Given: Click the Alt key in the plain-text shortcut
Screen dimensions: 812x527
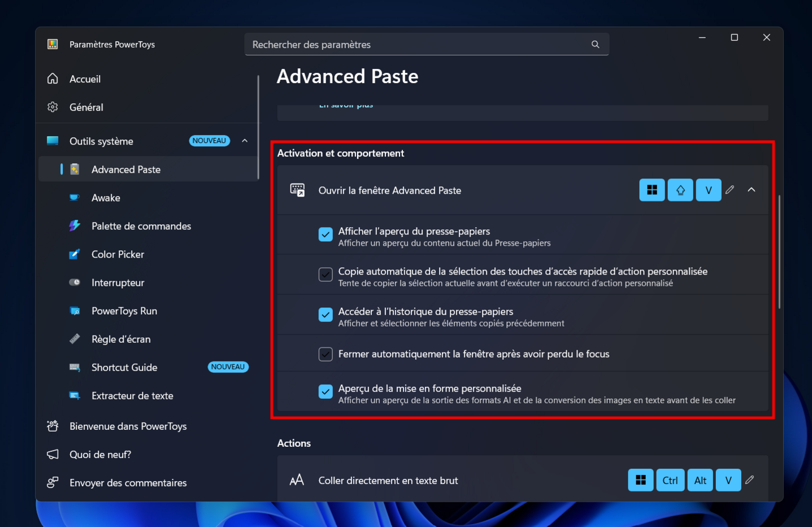Looking at the screenshot, I should [x=700, y=480].
